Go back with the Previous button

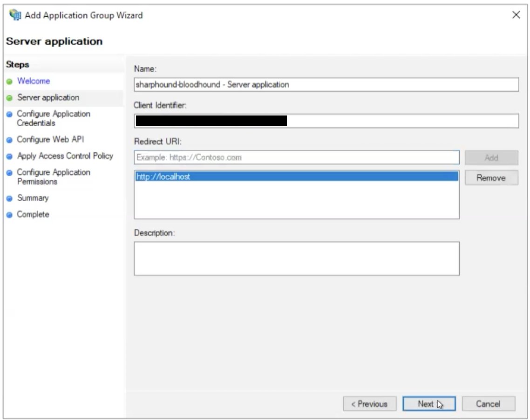click(x=369, y=404)
